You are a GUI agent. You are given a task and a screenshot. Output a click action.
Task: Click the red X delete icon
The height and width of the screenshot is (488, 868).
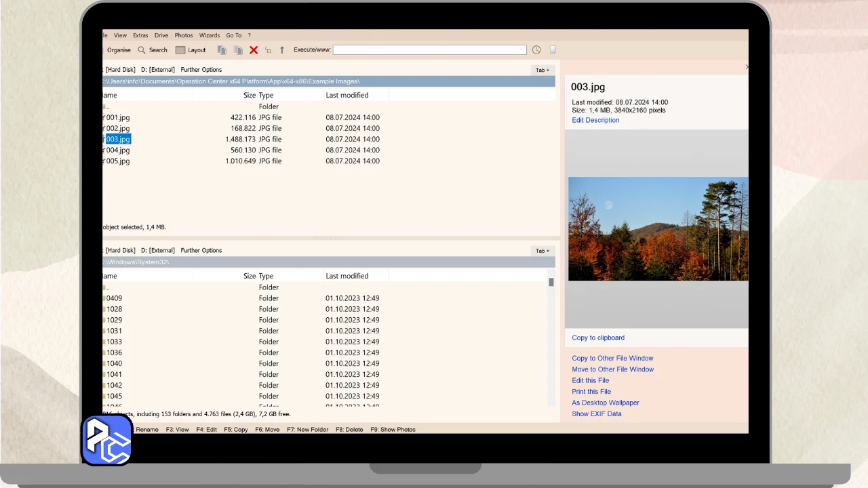pyautogui.click(x=254, y=50)
